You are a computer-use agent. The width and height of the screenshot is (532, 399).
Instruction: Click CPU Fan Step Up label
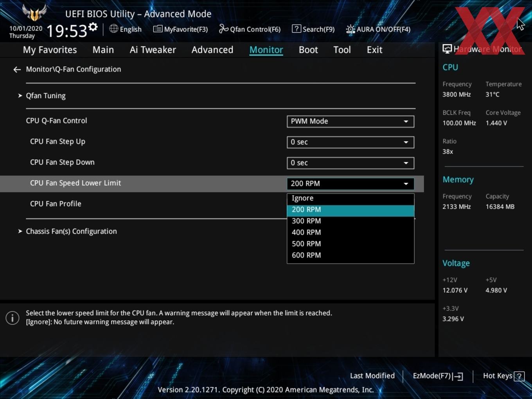(58, 142)
